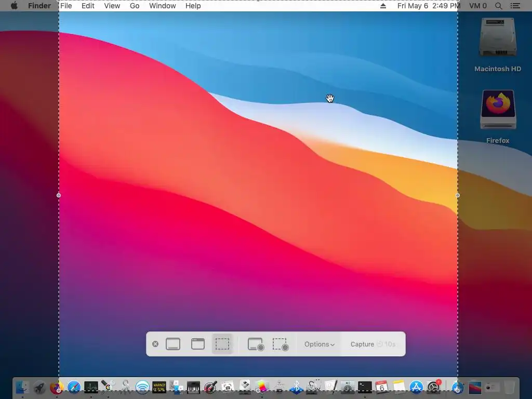Open the Apple menu
532x399 pixels.
[14, 6]
